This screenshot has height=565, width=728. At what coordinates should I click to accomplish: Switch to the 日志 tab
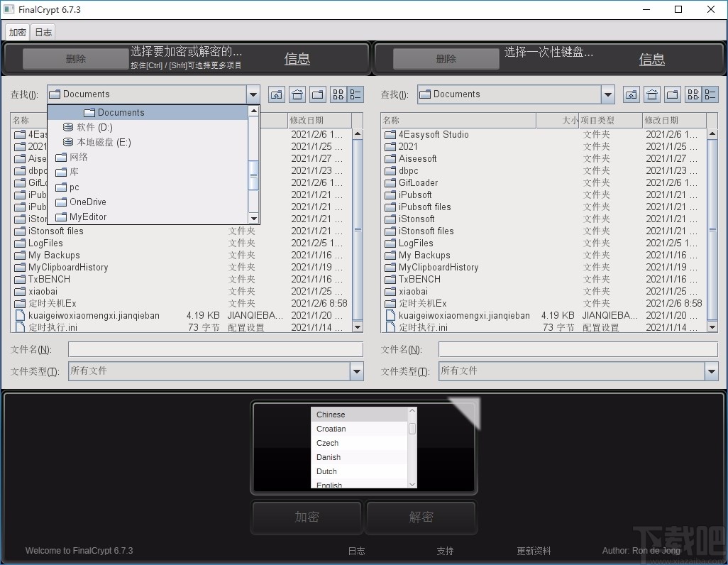coord(43,31)
